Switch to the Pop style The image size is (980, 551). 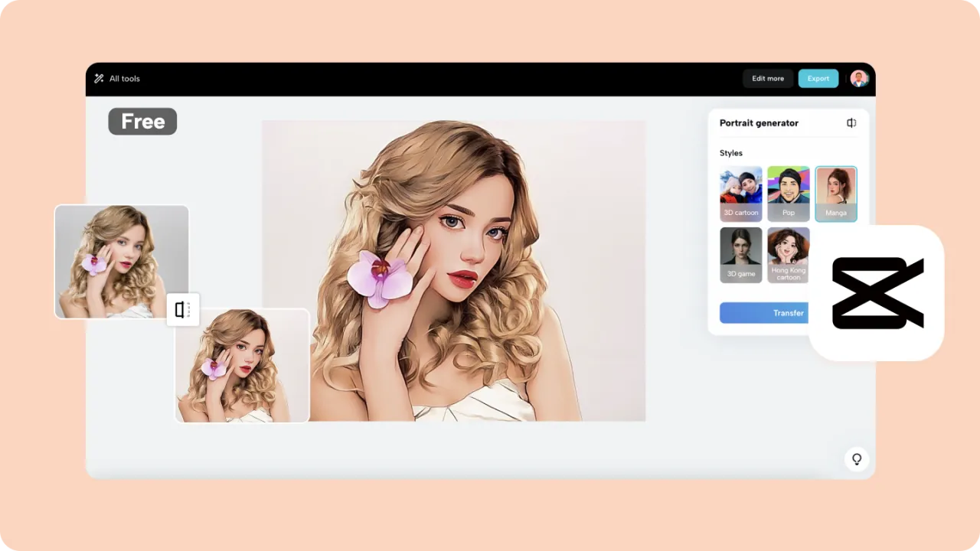[788, 193]
